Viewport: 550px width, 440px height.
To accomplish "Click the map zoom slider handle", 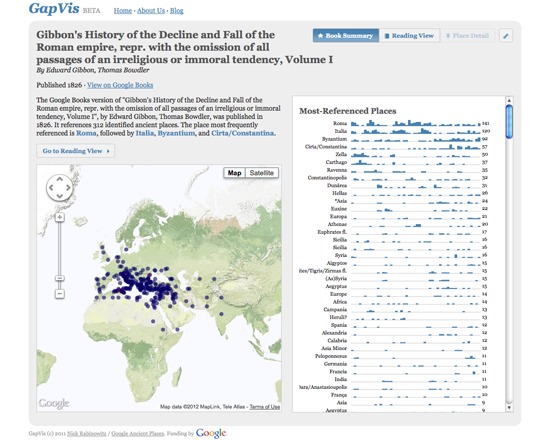I will pyautogui.click(x=60, y=278).
